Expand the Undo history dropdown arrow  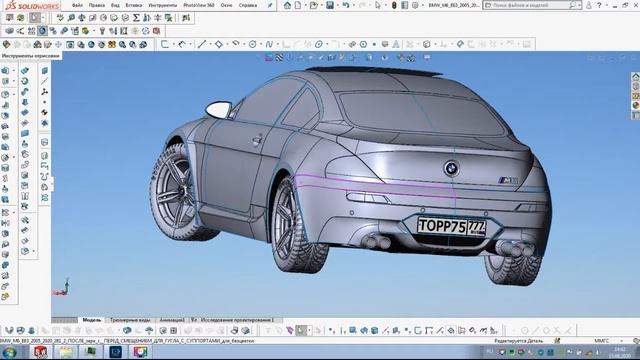(x=353, y=5)
